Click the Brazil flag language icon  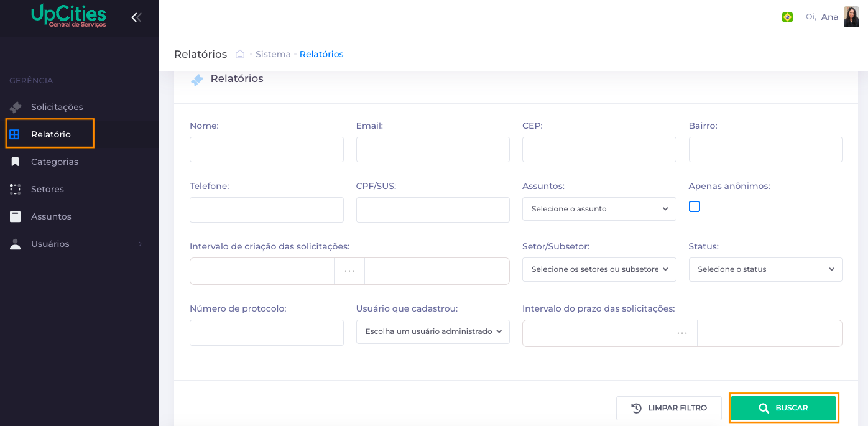pos(787,17)
